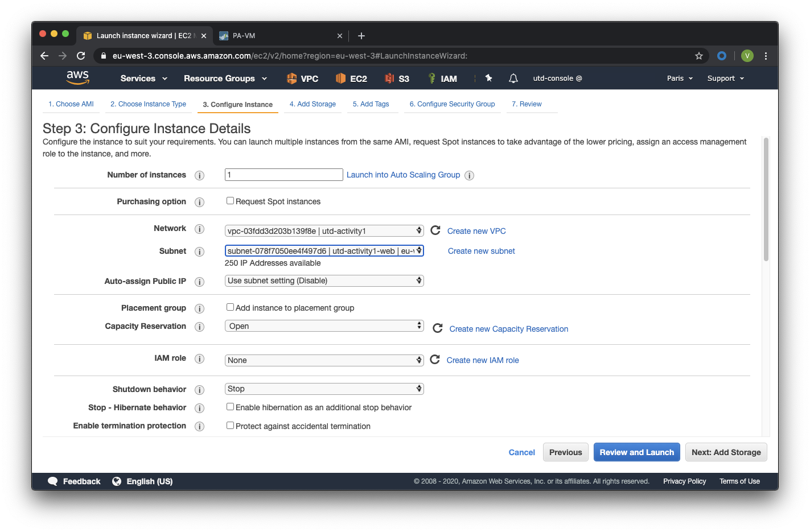Go to step 6 Configure Security Group
The height and width of the screenshot is (532, 810).
click(453, 104)
